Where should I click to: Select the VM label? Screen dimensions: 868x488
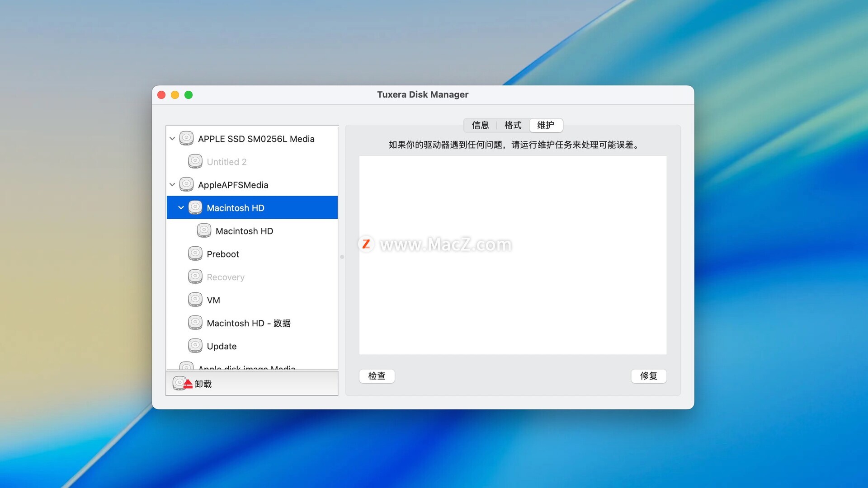(213, 300)
